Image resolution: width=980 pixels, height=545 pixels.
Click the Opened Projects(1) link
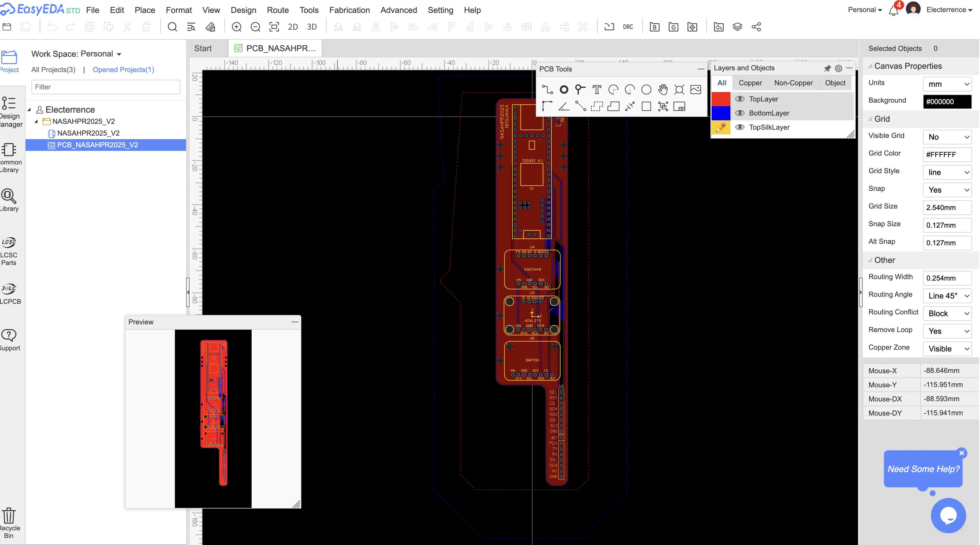pos(123,70)
